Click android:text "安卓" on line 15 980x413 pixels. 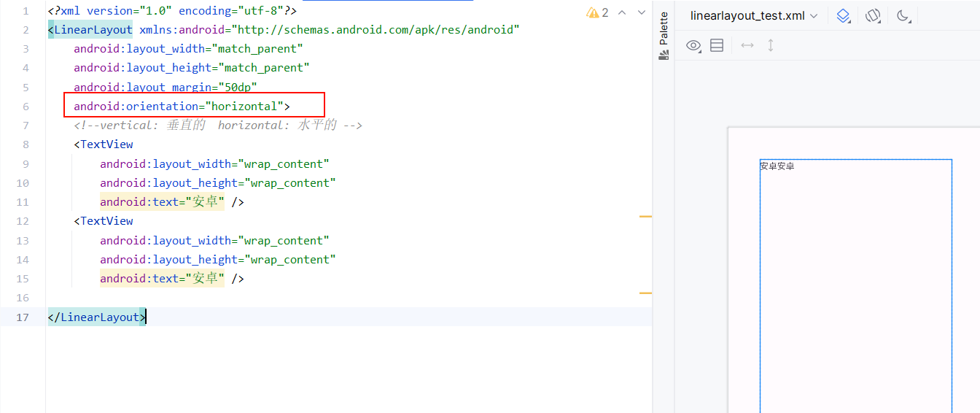click(162, 279)
